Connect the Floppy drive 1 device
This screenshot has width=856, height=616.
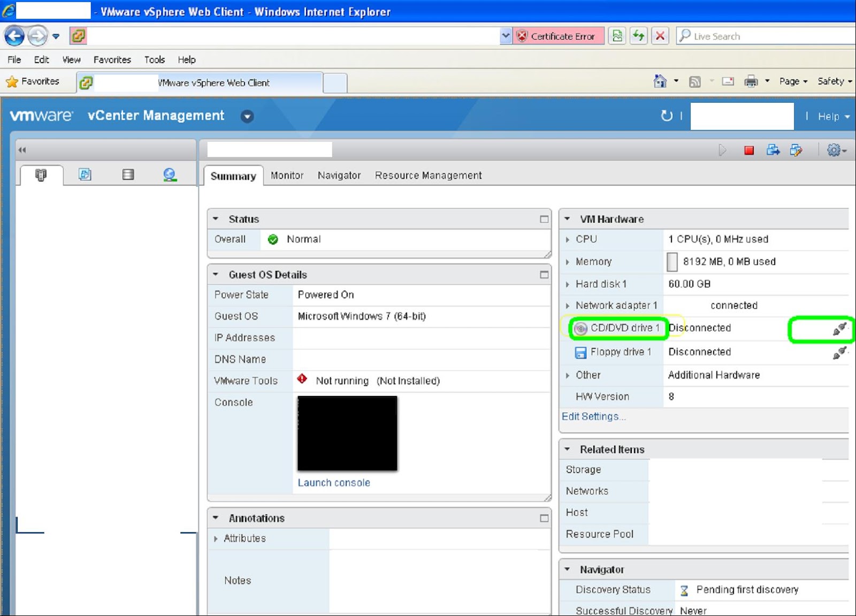click(839, 352)
